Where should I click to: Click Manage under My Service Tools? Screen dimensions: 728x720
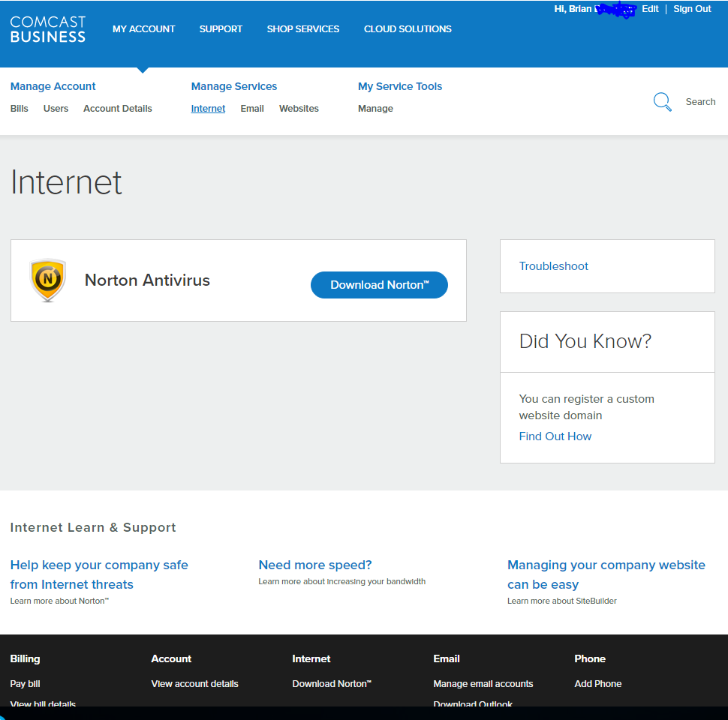375,109
